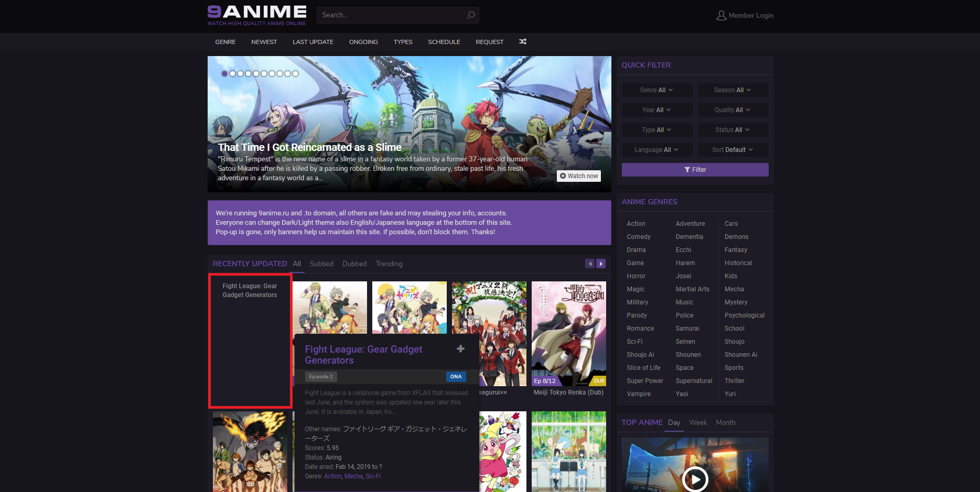This screenshot has height=492, width=980.
Task: Click the random anime shuffle icon
Action: coord(522,42)
